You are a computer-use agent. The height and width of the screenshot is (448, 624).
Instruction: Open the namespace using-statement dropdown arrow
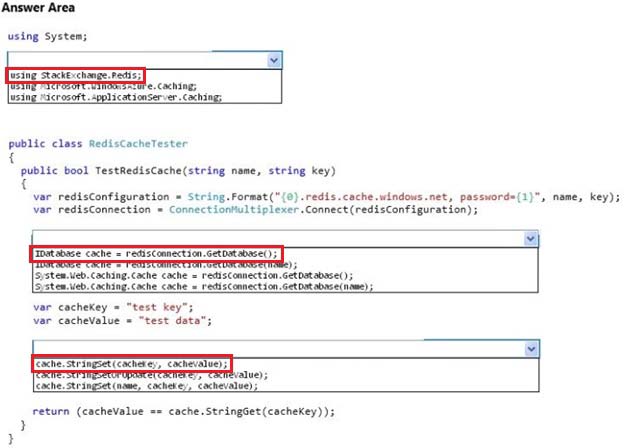274,60
